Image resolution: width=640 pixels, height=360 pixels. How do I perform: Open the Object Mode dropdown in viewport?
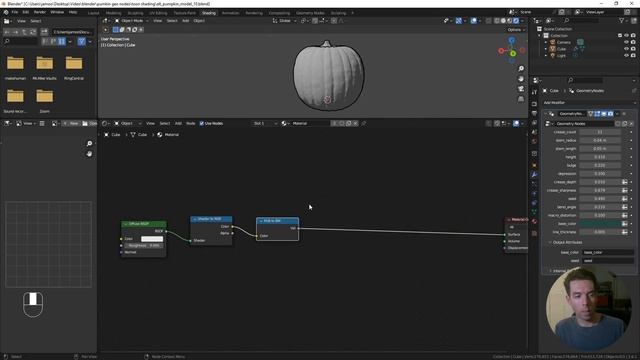tap(131, 21)
